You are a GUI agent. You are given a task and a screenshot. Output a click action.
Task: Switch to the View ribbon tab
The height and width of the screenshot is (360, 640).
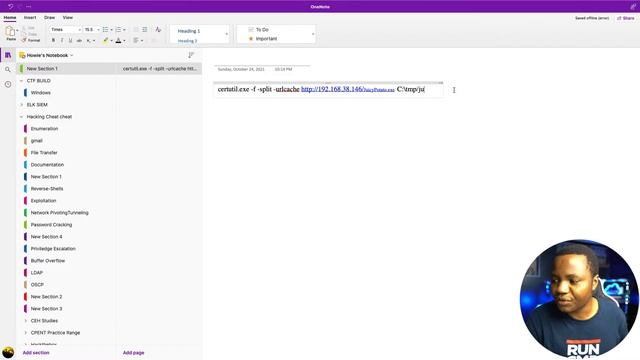pos(68,18)
